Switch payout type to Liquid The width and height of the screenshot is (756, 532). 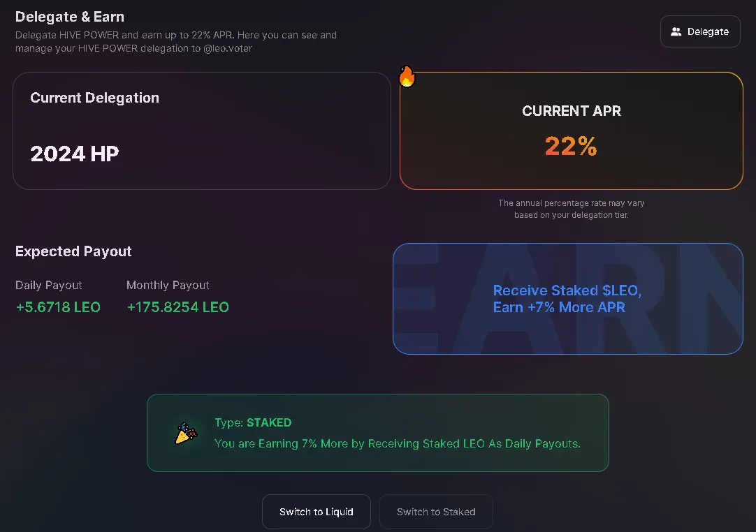(317, 512)
